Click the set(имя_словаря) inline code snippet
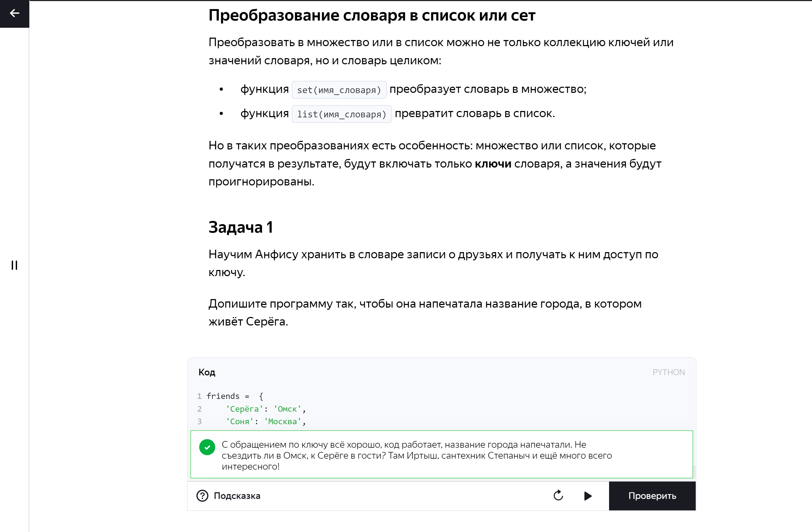The image size is (812, 532). (339, 90)
